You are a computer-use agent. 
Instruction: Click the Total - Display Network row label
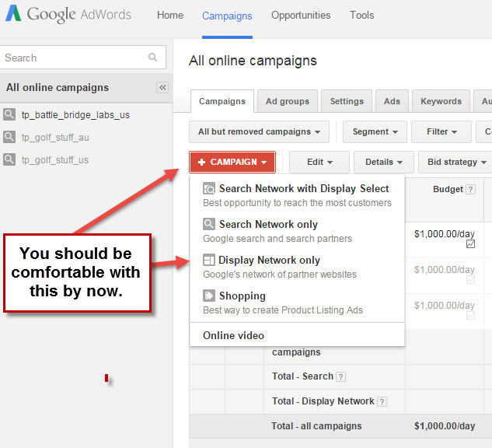coord(323,401)
